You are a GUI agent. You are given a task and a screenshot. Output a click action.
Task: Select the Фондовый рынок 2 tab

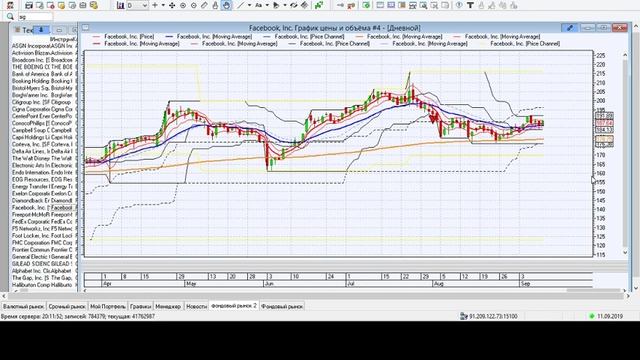click(x=234, y=306)
